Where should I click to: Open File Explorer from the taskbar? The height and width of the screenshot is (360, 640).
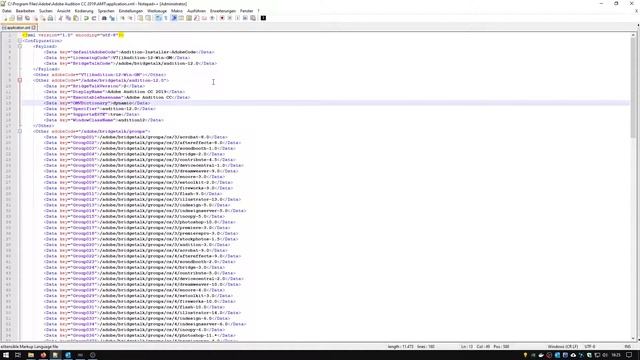[31, 355]
